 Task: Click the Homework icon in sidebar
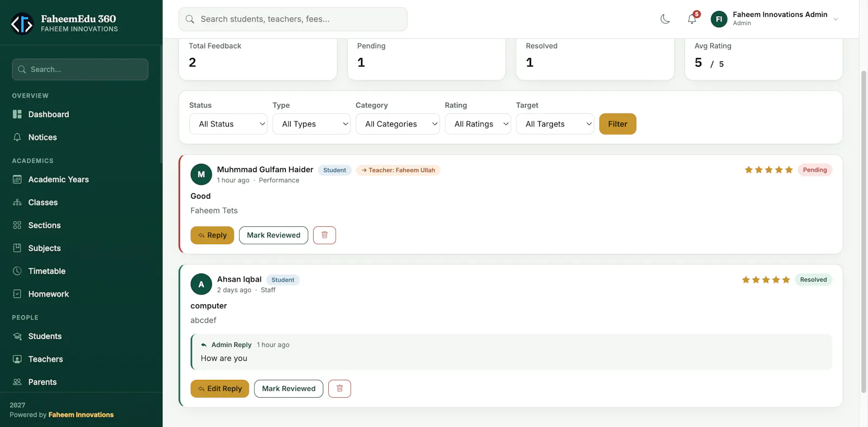tap(17, 294)
